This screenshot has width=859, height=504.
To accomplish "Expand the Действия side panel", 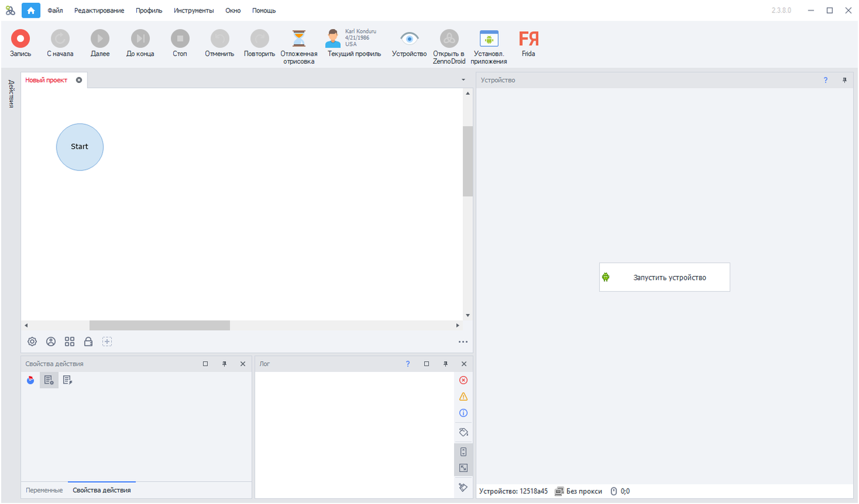I will coord(11,94).
